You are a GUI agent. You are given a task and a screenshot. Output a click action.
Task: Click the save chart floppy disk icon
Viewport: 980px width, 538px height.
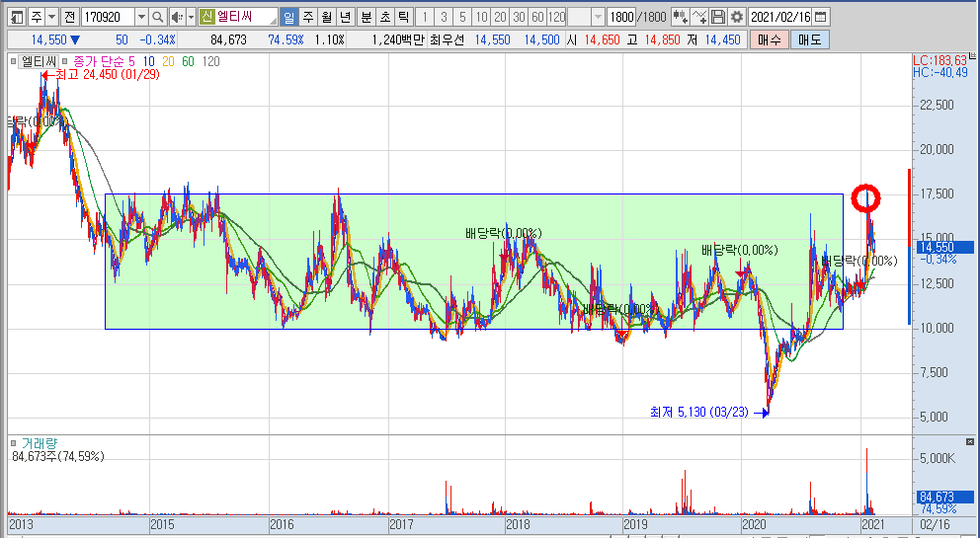pos(718,17)
